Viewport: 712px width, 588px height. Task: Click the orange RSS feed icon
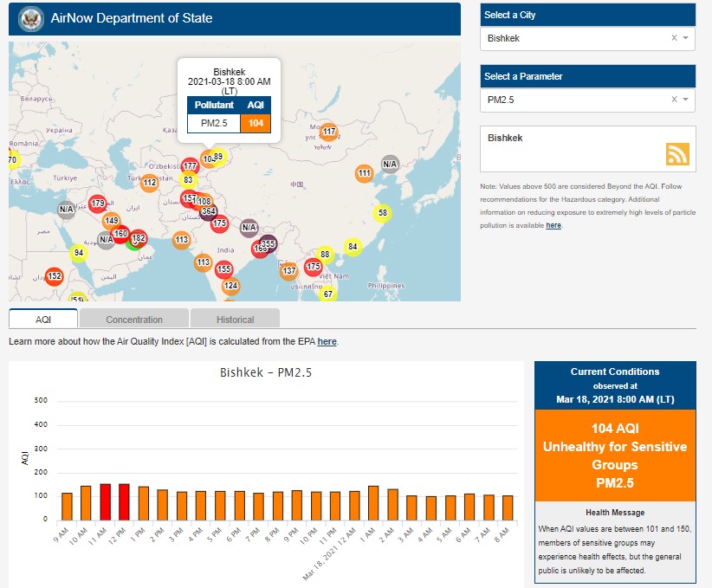click(x=677, y=153)
